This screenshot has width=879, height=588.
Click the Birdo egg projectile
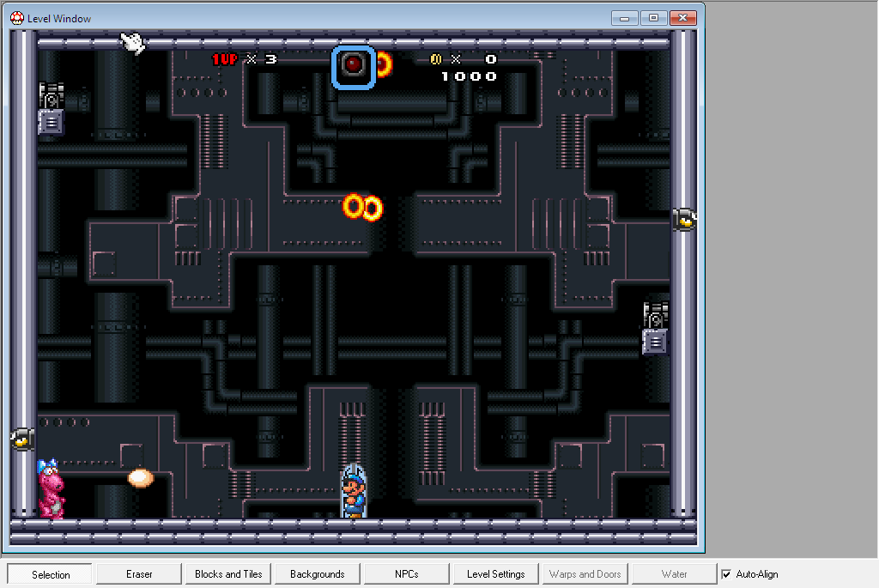pos(140,478)
